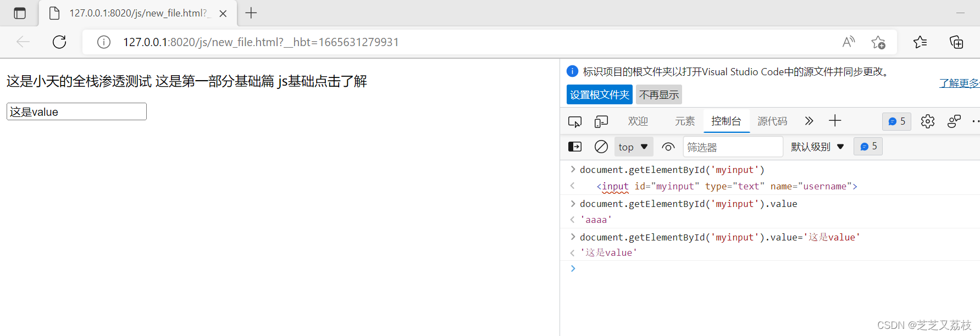Open the 5 issues badge in console toolbar
The image size is (980, 336).
tap(868, 147)
